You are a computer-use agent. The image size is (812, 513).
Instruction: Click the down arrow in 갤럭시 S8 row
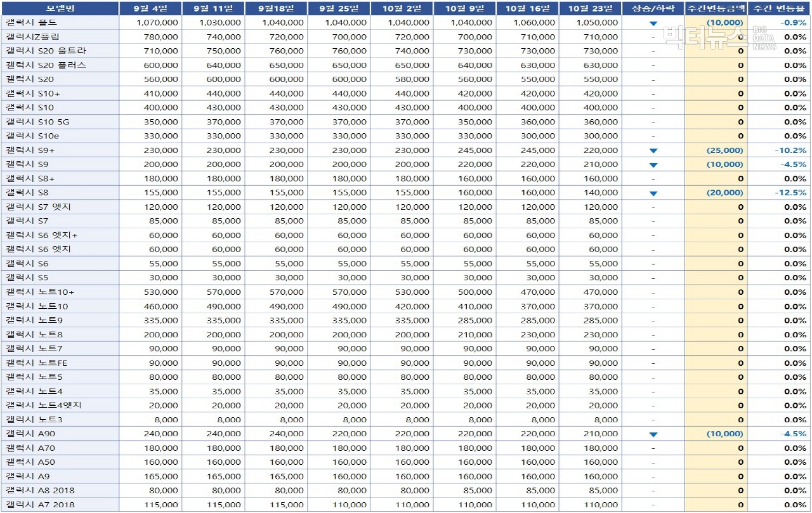[x=653, y=193]
